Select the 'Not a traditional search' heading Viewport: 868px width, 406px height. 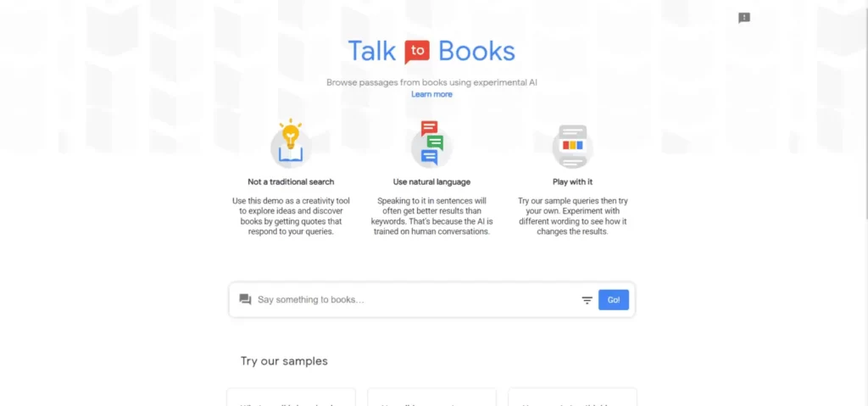(x=292, y=181)
